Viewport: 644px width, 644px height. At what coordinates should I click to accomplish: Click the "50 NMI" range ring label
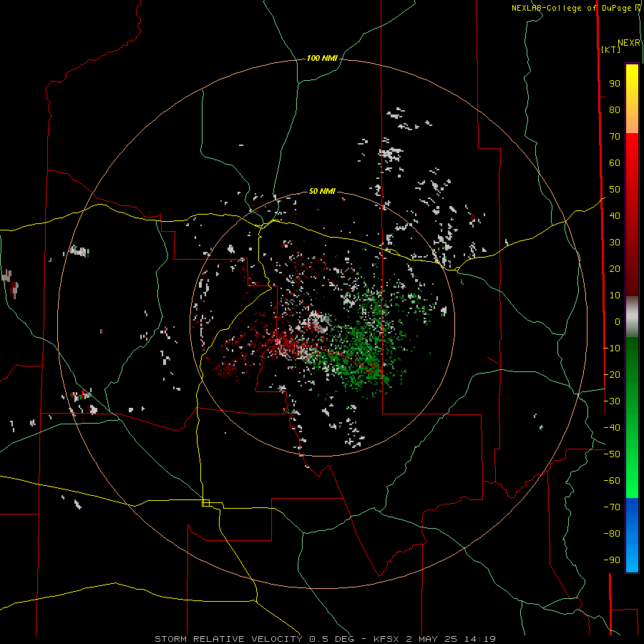322,191
